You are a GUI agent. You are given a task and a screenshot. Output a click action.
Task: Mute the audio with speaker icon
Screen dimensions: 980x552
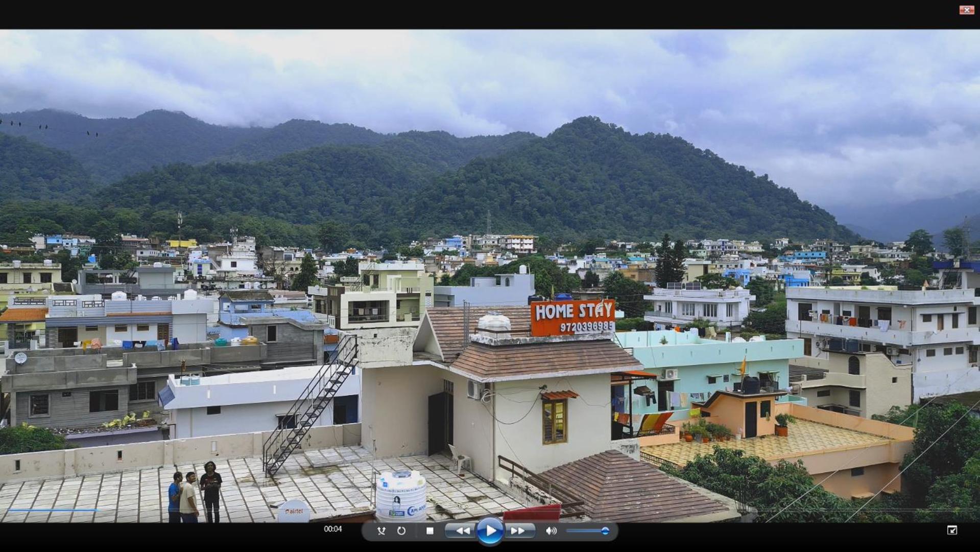click(551, 531)
